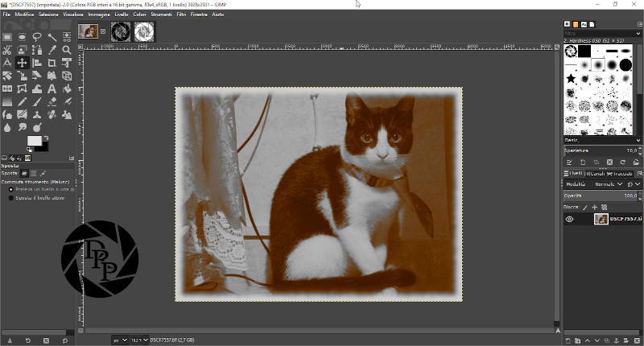Image resolution: width=644 pixels, height=346 pixels.
Task: Toggle visibility of DSCF7557 layer
Action: click(x=569, y=219)
